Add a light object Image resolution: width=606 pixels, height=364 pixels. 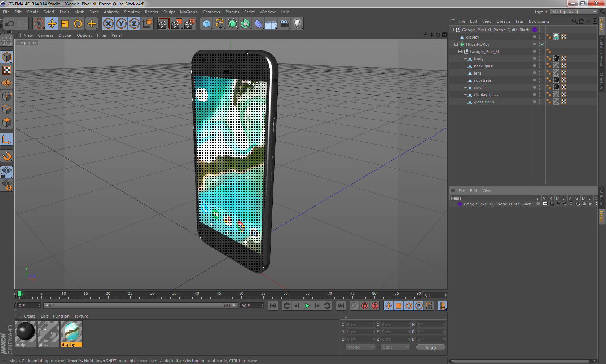pos(297,24)
